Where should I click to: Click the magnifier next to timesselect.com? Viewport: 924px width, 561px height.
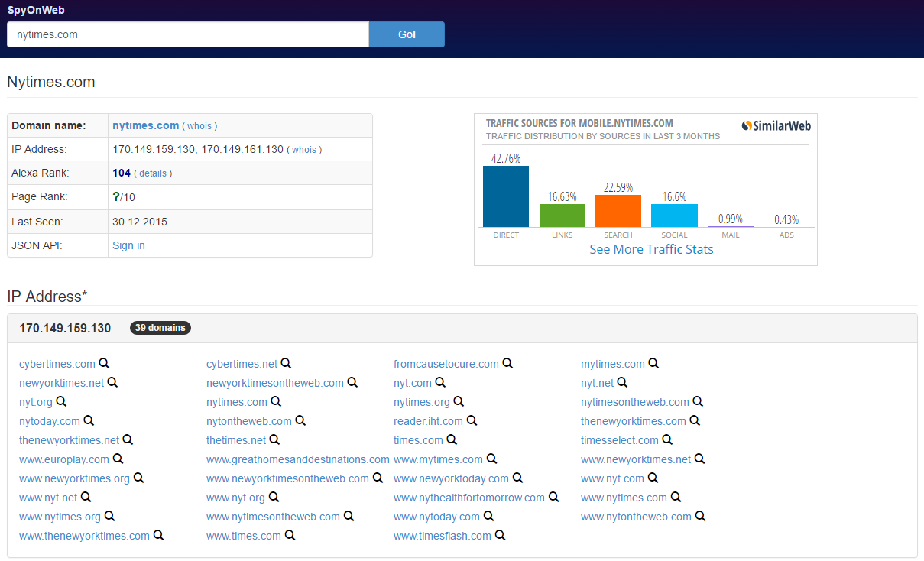pyautogui.click(x=667, y=440)
